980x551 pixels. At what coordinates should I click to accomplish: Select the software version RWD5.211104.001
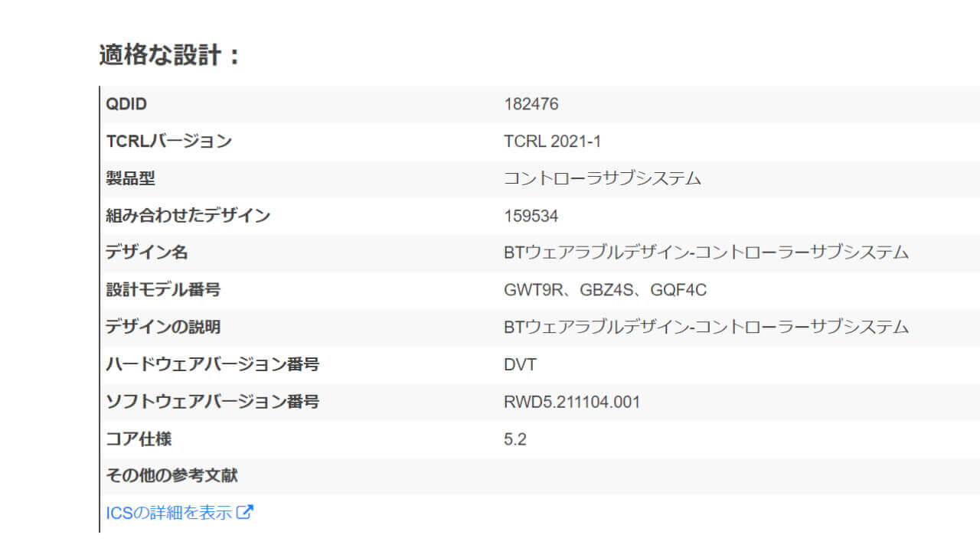pyautogui.click(x=572, y=402)
